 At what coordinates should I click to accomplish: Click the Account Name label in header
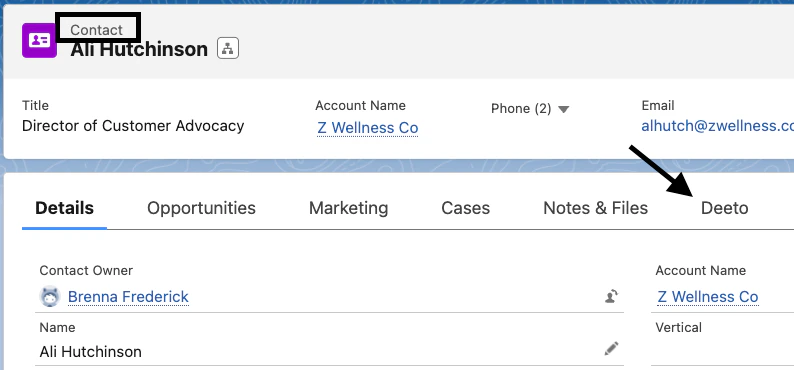click(361, 105)
